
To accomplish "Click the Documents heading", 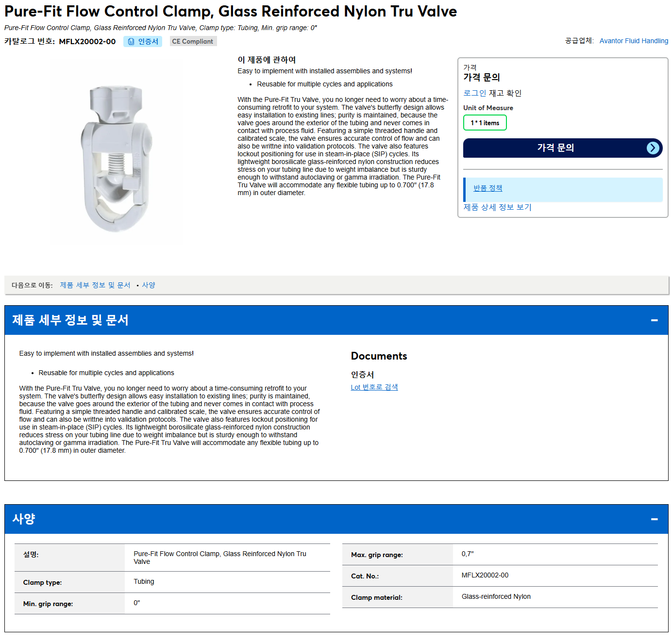I will (379, 356).
